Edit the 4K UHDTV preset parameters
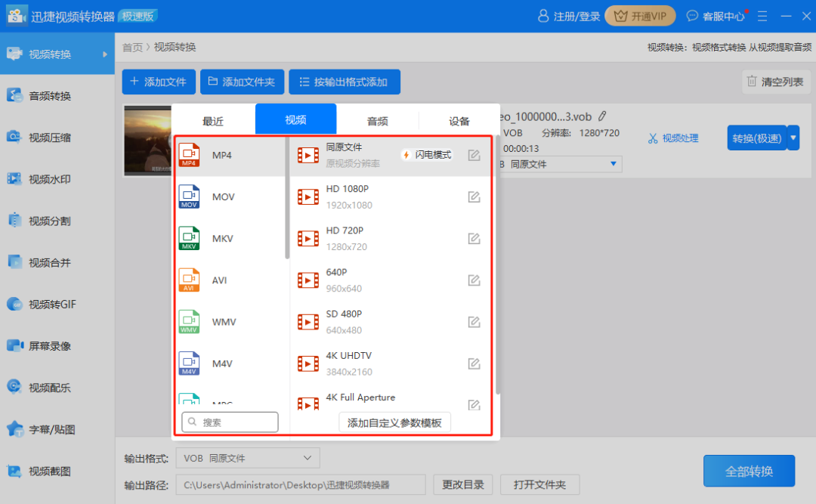The height and width of the screenshot is (504, 816). (474, 363)
